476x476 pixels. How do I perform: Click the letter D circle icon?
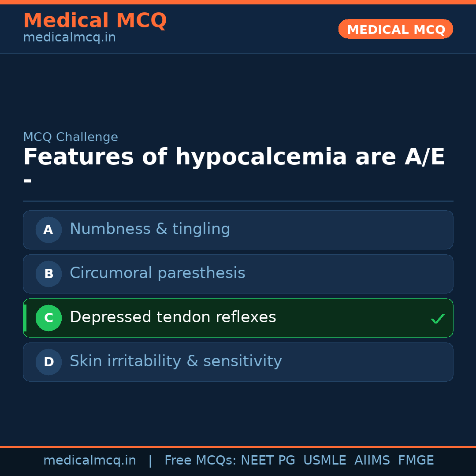(48, 362)
